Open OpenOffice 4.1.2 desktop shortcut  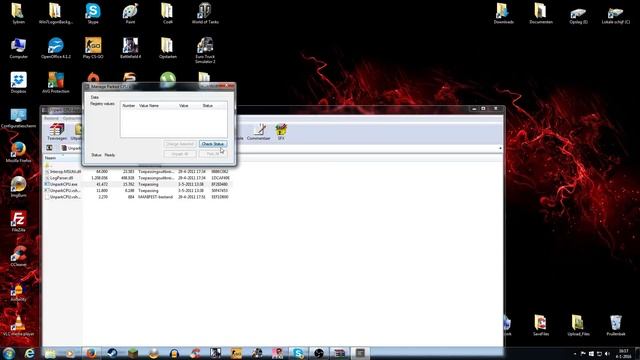click(x=56, y=48)
